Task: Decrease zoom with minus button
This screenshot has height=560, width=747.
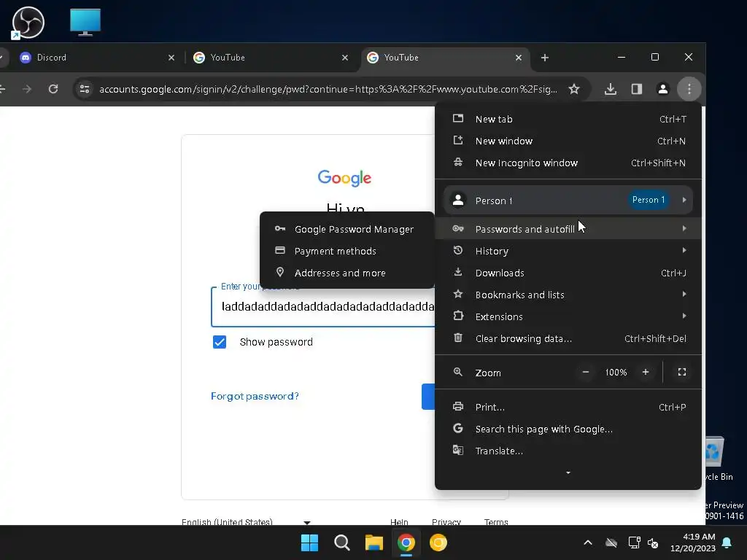Action: click(x=586, y=373)
